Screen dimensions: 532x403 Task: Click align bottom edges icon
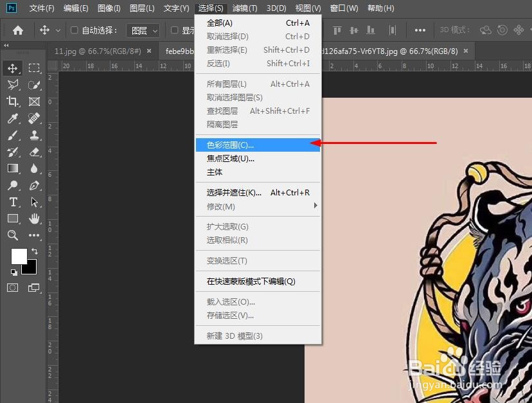[371, 31]
